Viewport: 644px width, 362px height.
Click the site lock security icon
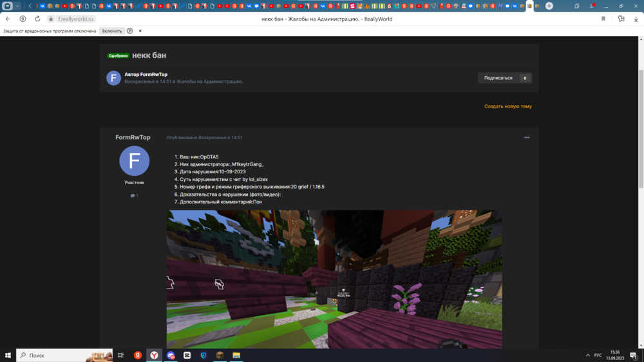pyautogui.click(x=51, y=19)
